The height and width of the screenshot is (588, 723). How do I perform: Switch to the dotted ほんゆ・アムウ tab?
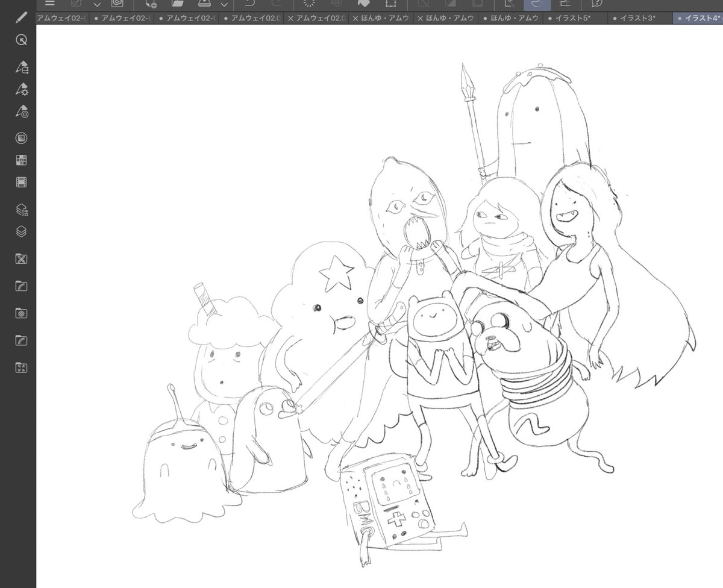coord(510,18)
